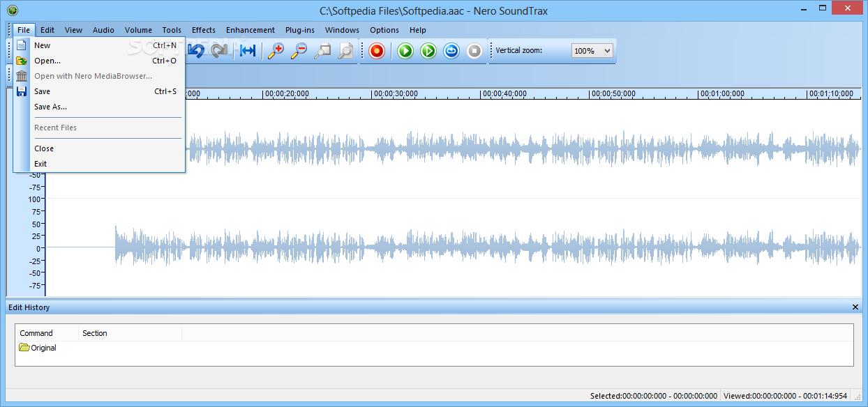The image size is (868, 407).
Task: Open the Enhancement menu
Action: click(250, 30)
